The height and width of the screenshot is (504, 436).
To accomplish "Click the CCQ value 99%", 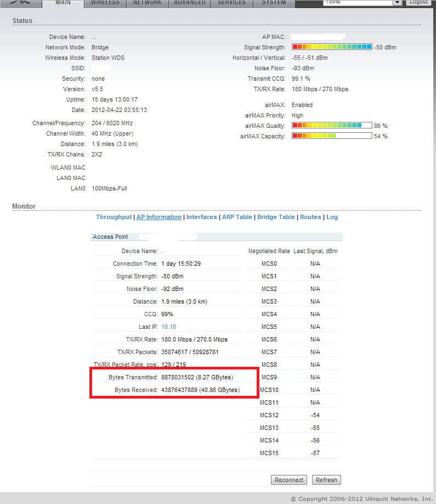I will [x=167, y=314].
